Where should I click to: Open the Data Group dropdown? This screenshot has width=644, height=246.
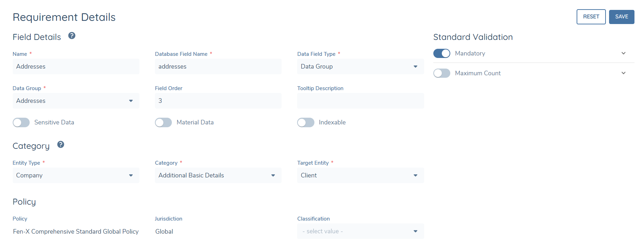[x=76, y=101]
